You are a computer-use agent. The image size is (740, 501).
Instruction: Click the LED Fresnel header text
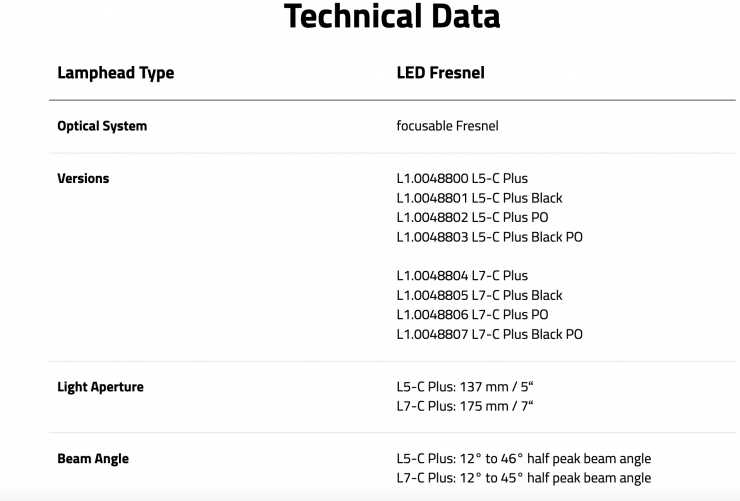tap(441, 73)
